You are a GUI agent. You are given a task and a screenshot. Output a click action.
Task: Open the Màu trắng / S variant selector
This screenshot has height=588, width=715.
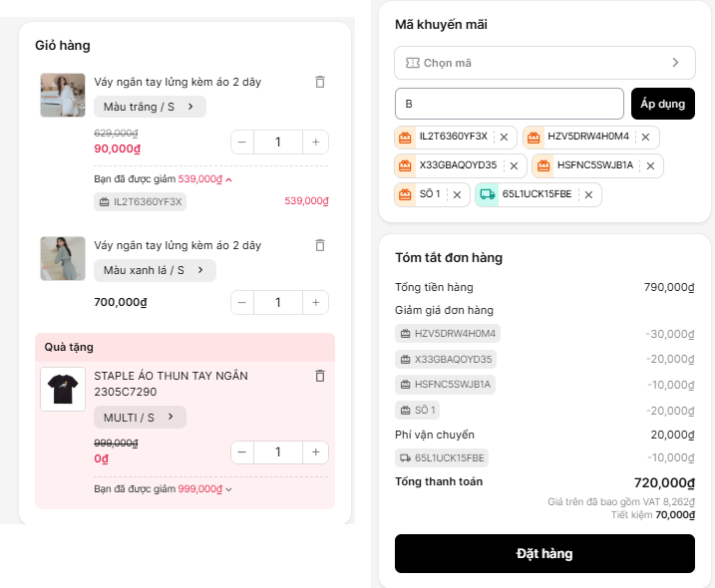point(150,107)
